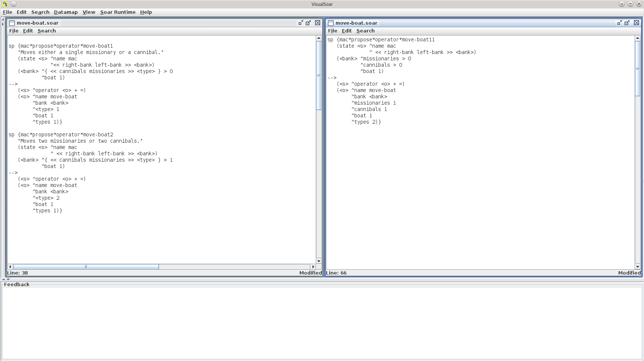Maximize the left move-boat.soar editor frame

coord(308,23)
